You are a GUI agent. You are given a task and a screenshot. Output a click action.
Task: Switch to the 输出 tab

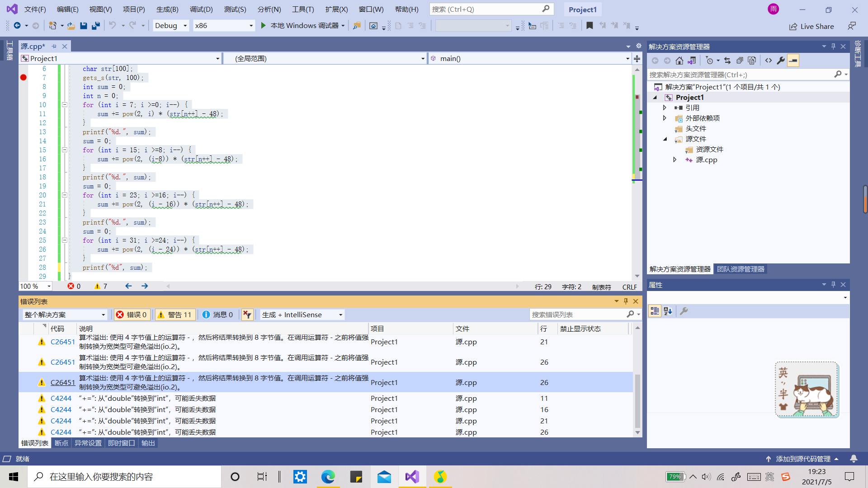pyautogui.click(x=148, y=443)
